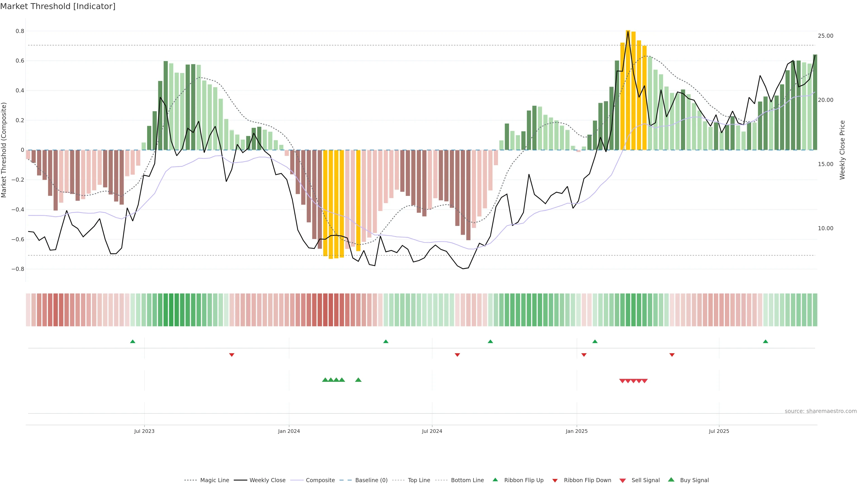Click the Sell Signal legend icon
Screen dimensions: 868x488
click(622, 481)
